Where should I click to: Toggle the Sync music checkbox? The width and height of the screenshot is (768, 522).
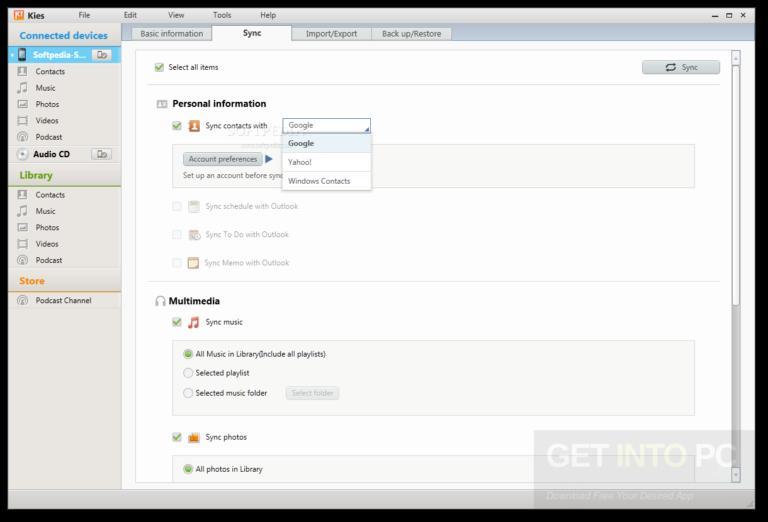coord(177,322)
